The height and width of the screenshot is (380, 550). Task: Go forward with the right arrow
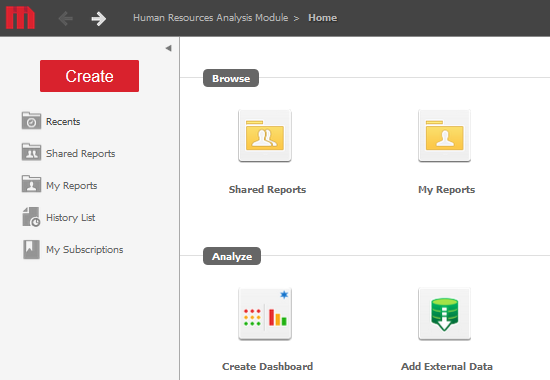click(x=99, y=19)
